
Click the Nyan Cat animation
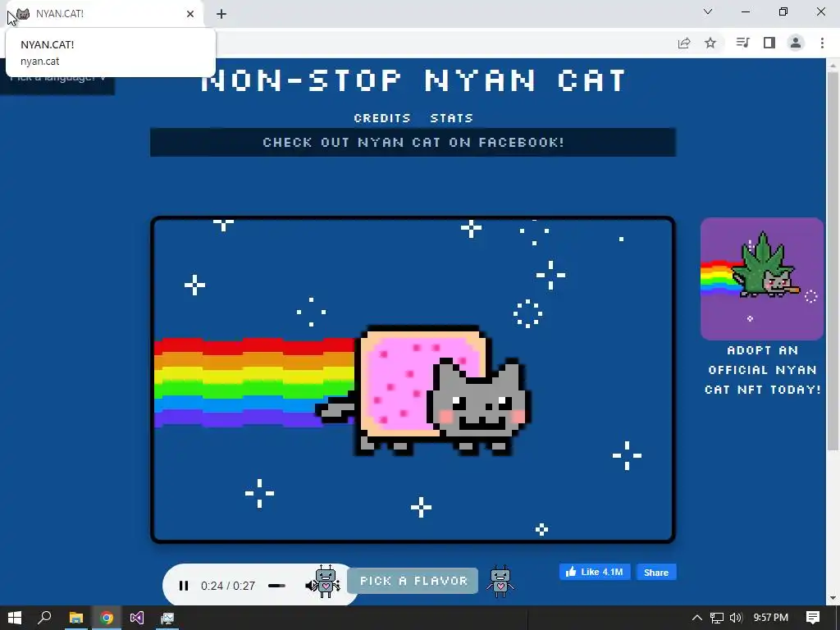[x=413, y=380]
